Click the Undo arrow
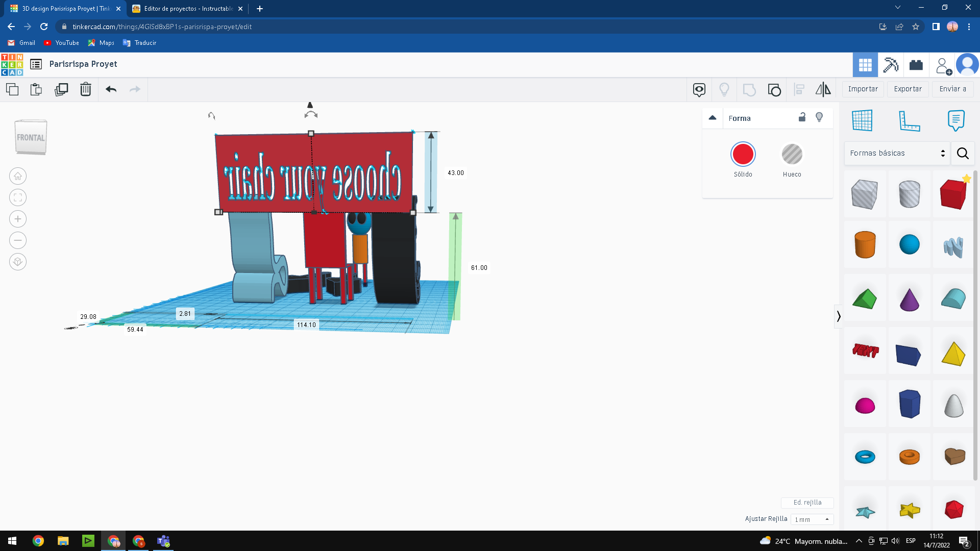 111,90
